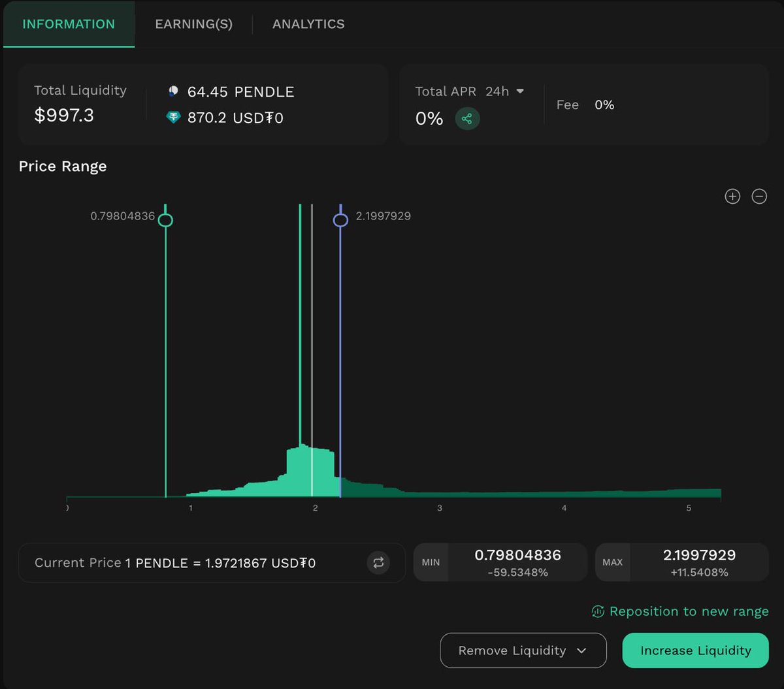Zoom in the price range chart

coord(732,196)
